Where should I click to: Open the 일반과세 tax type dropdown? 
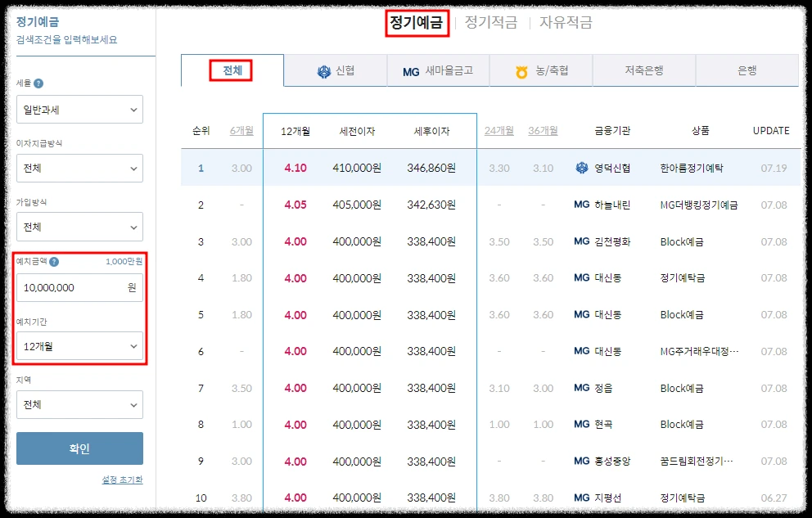(79, 109)
